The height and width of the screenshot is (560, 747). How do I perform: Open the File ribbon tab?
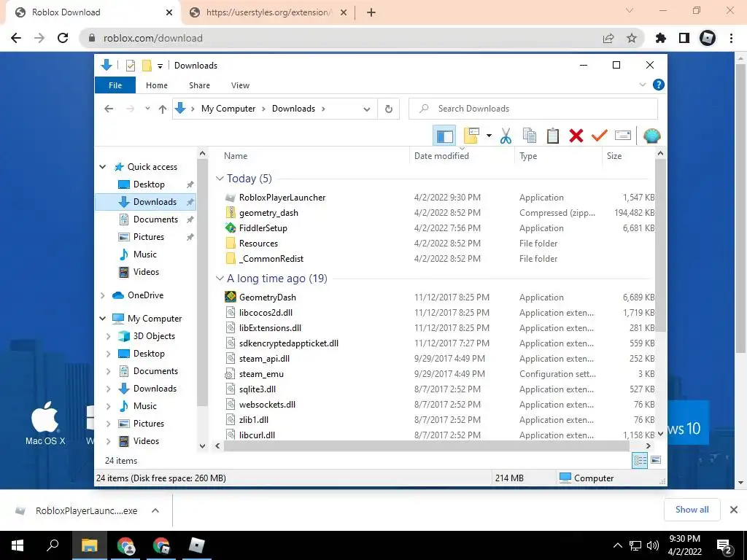(115, 85)
